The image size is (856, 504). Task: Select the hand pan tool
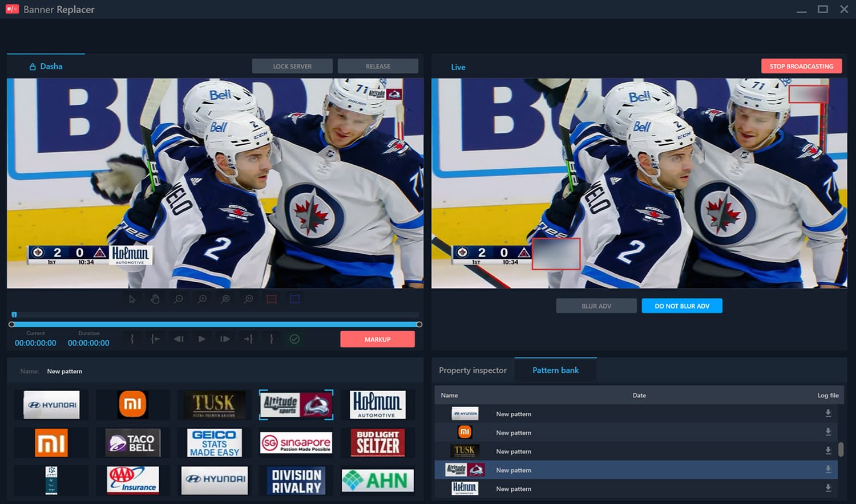155,299
